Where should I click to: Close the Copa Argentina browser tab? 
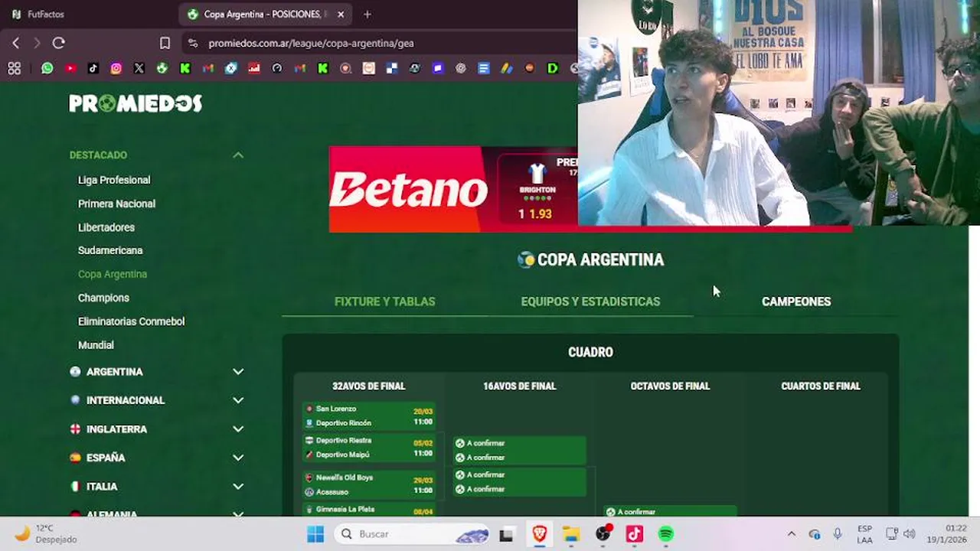click(341, 15)
